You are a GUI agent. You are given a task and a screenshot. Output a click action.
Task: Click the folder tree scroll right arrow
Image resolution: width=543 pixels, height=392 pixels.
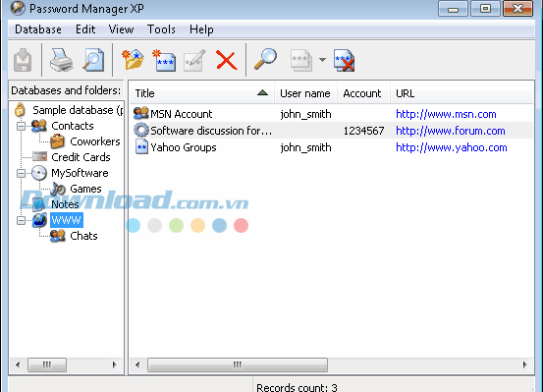(115, 364)
